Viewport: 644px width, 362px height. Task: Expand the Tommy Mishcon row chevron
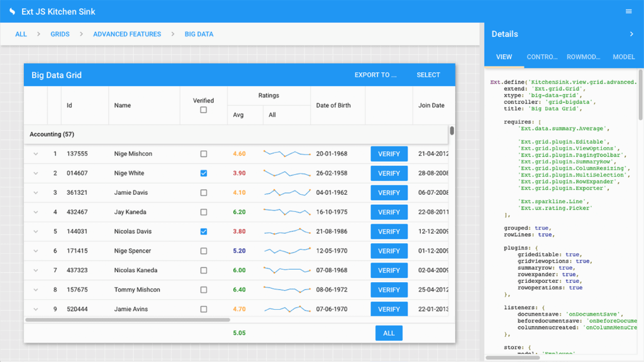click(36, 290)
